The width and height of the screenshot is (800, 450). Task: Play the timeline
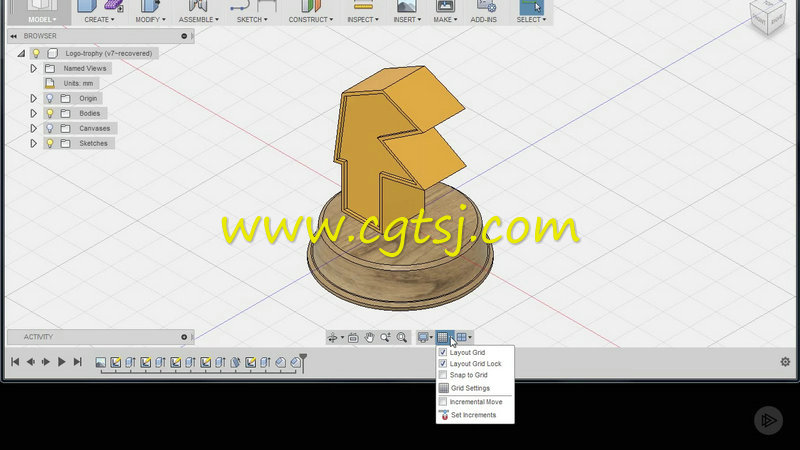[x=61, y=362]
